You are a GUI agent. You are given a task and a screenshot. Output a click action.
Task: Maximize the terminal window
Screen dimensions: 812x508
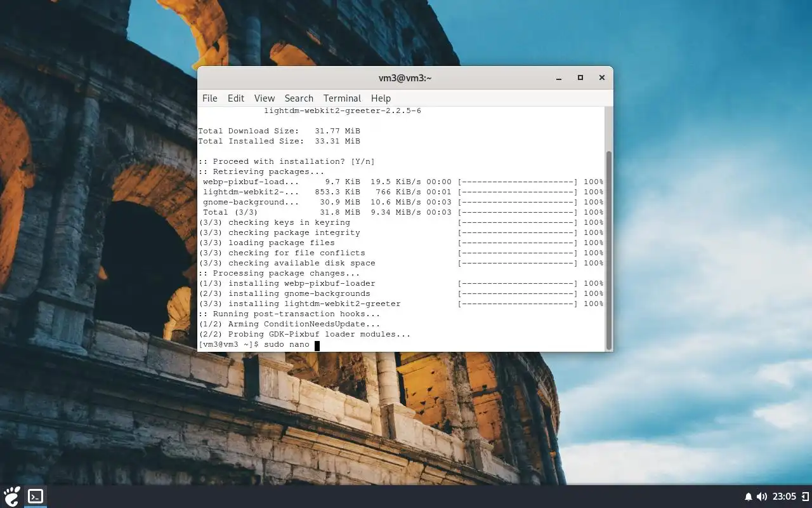coord(580,78)
